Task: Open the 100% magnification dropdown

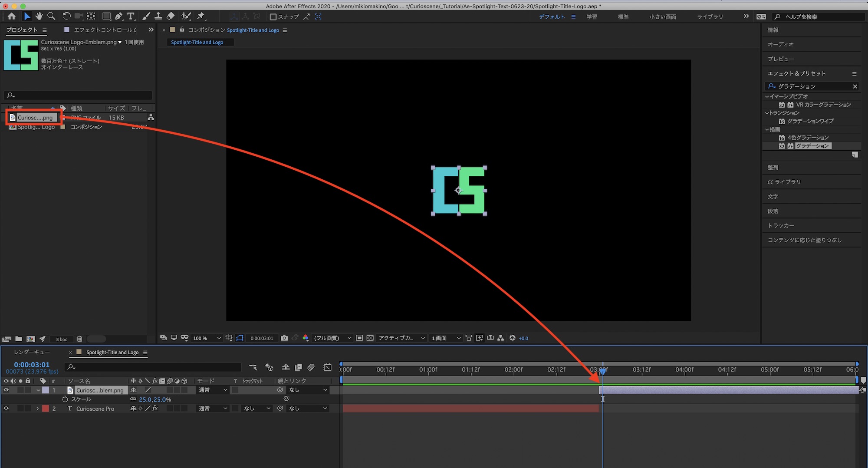Action: (206, 338)
